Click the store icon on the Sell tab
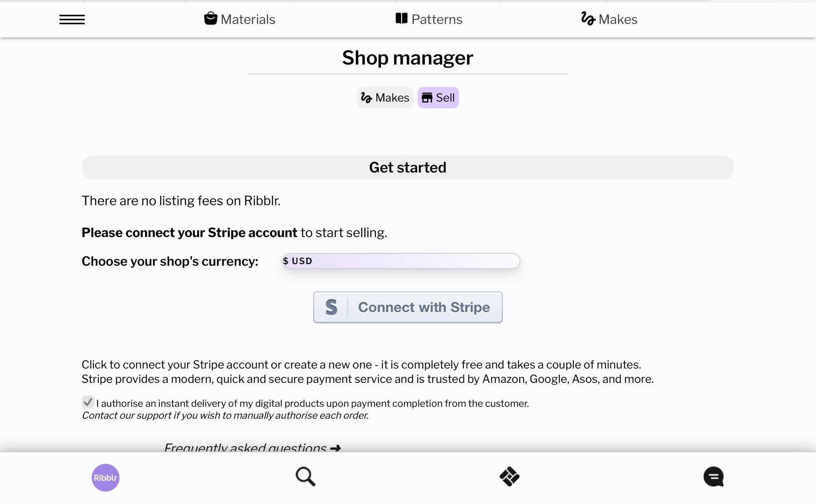Screen dimensions: 816x504 coord(427,98)
